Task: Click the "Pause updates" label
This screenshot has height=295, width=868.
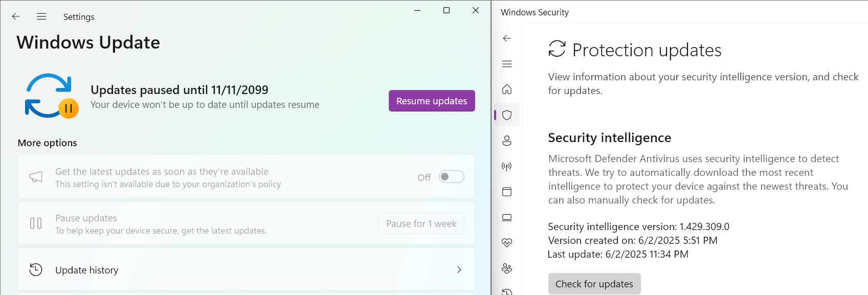Action: click(x=86, y=218)
